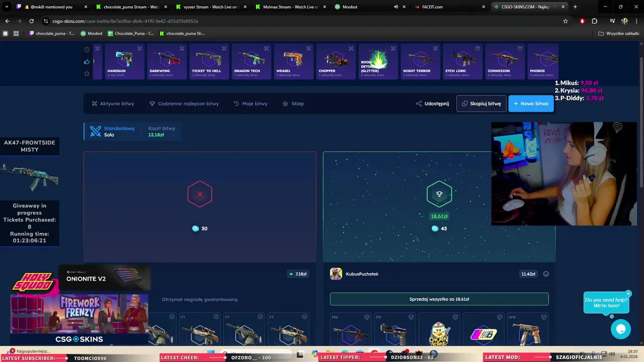Image resolution: width=644 pixels, height=362 pixels.
Task: Open the TICKET TO HELL drop card
Action: [x=209, y=61]
